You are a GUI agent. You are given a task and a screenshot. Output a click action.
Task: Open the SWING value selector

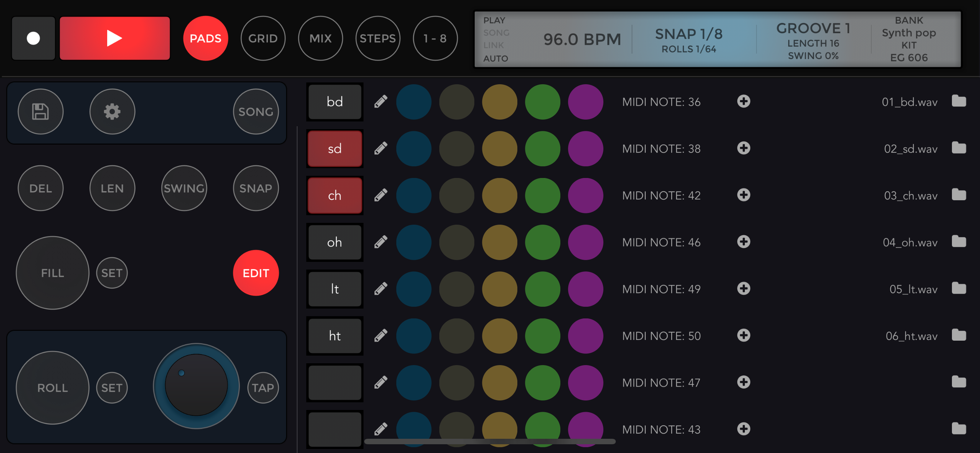coord(184,188)
